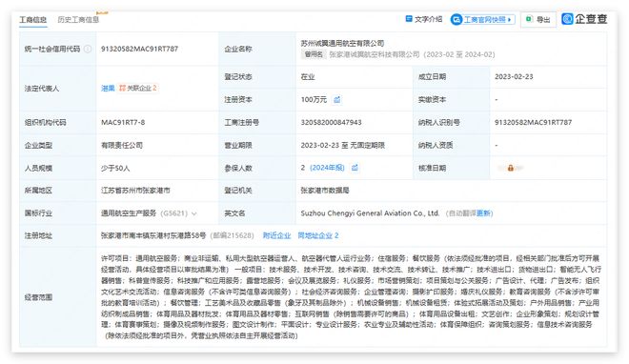Click the 工商官网快照 round icon
Image resolution: width=629 pixels, height=364 pixels.
(x=457, y=19)
